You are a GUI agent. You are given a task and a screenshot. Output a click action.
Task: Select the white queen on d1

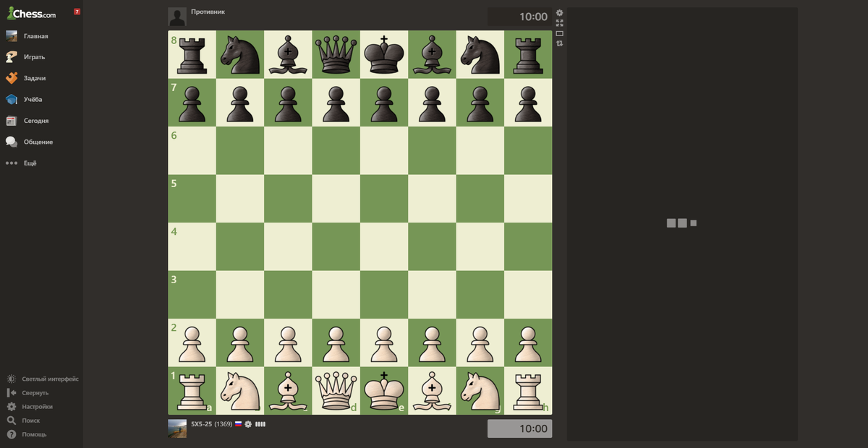coord(336,391)
